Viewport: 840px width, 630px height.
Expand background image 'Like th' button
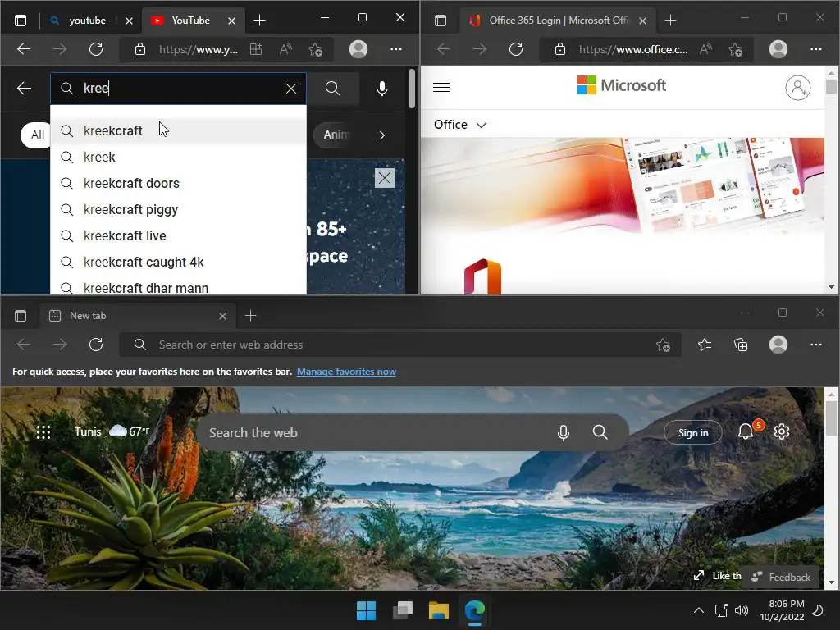pyautogui.click(x=717, y=575)
